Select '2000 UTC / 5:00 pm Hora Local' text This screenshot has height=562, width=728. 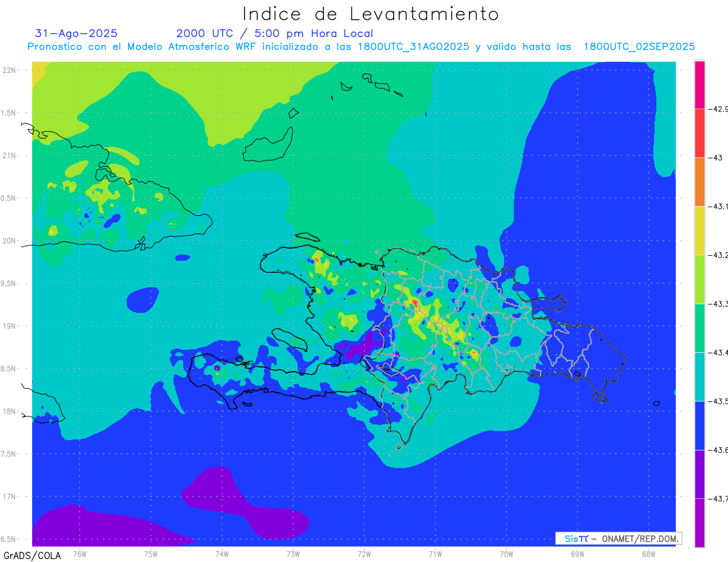pyautogui.click(x=275, y=34)
